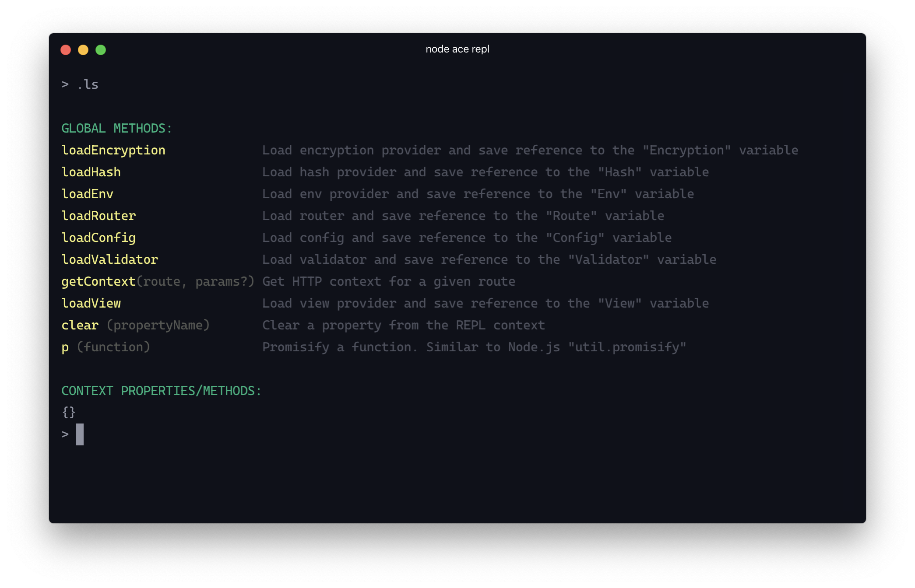Click the loadValidator method name
This screenshot has height=588, width=915.
(110, 259)
